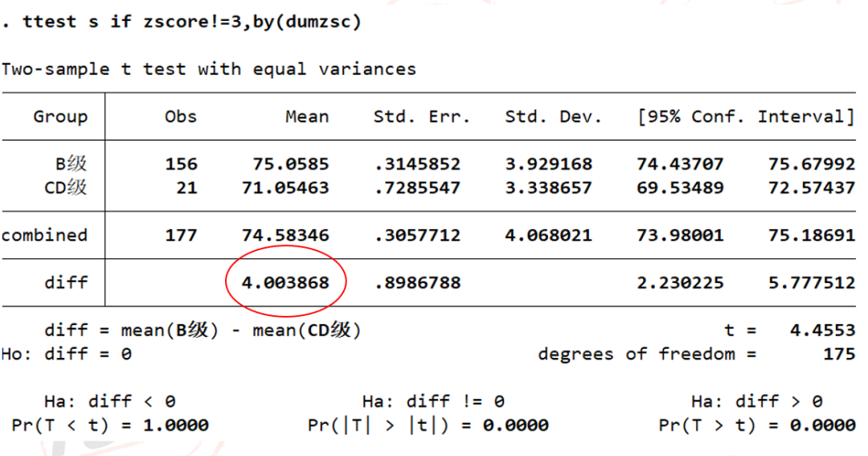Click the diff standard error .8986788

pos(417,282)
